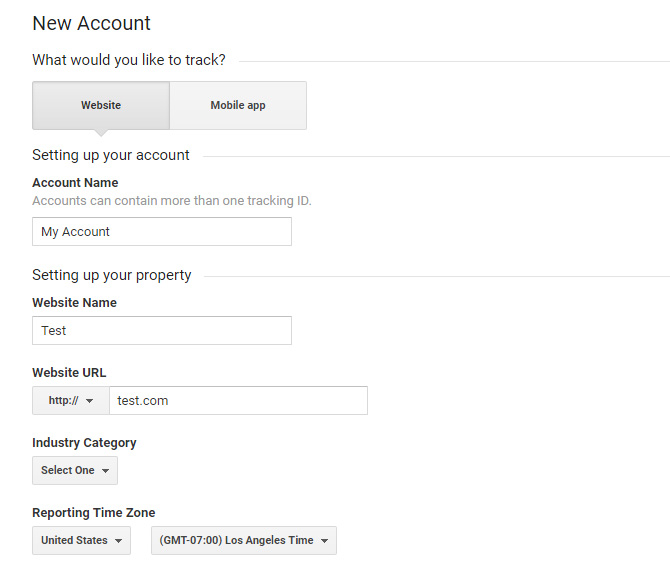The image size is (670, 564).
Task: Click the New Account heading
Action: [x=91, y=23]
